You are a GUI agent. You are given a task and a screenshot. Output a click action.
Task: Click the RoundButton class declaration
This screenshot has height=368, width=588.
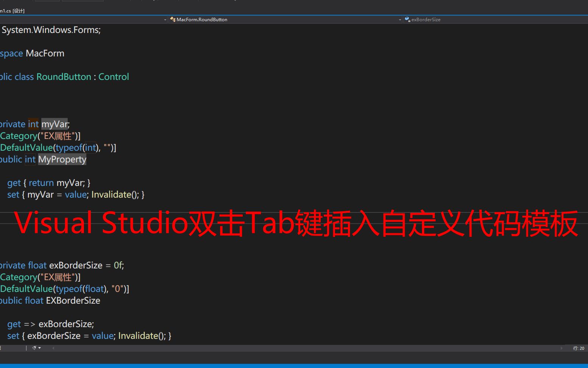[x=63, y=76]
